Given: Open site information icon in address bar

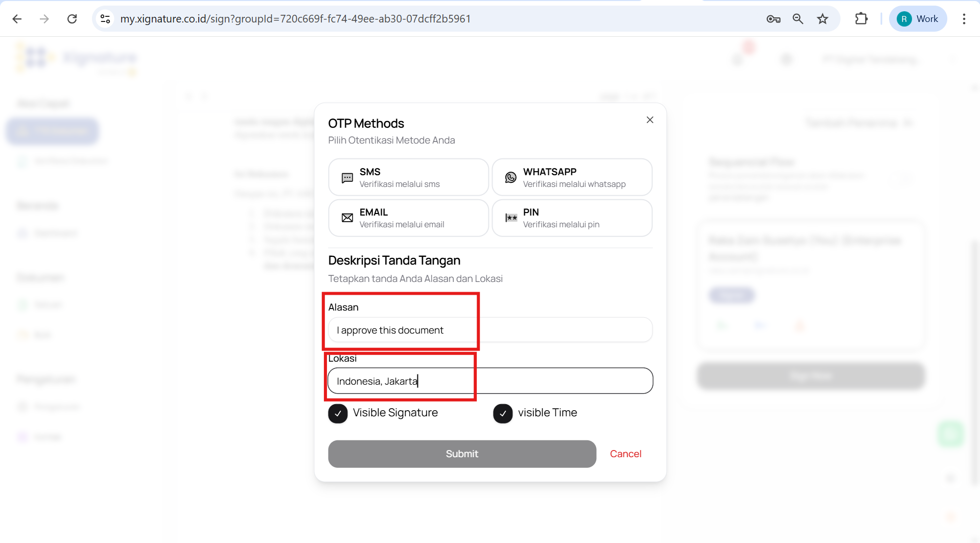Looking at the screenshot, I should (x=105, y=19).
